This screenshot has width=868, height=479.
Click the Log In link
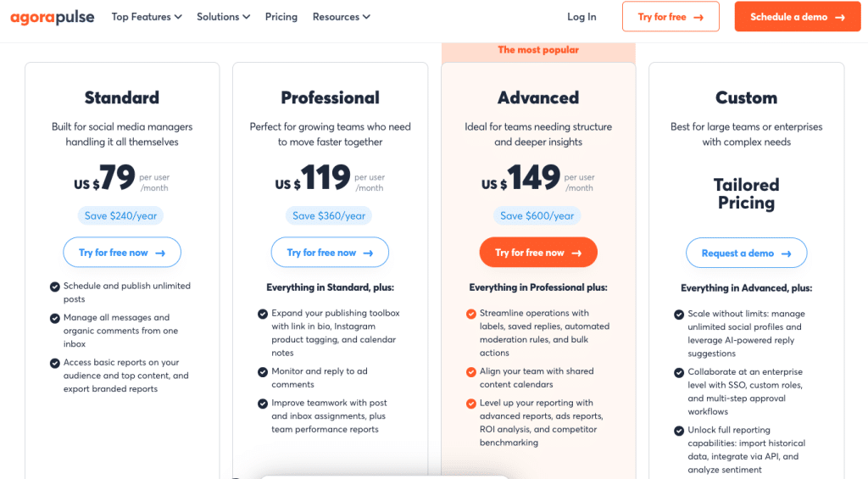581,17
